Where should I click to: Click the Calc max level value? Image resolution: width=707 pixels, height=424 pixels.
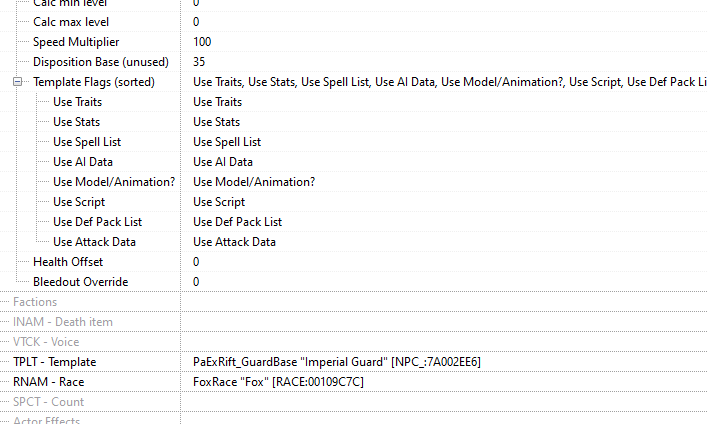coord(196,22)
